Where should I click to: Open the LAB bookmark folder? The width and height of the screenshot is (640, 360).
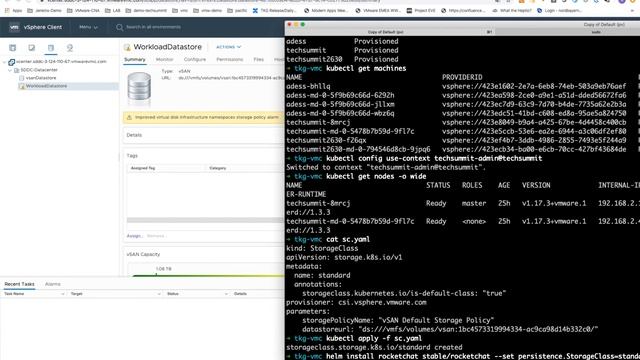coord(113,11)
